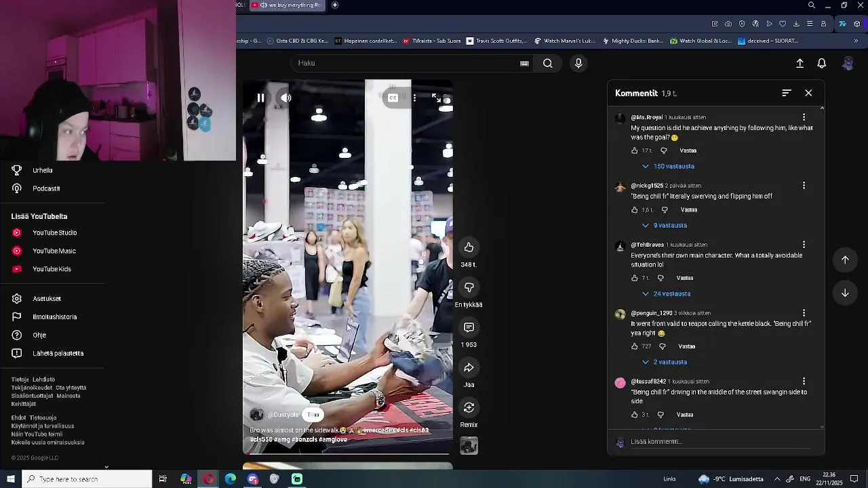Open options menu for @nickg1525 comment
The width and height of the screenshot is (868, 488).
(804, 186)
